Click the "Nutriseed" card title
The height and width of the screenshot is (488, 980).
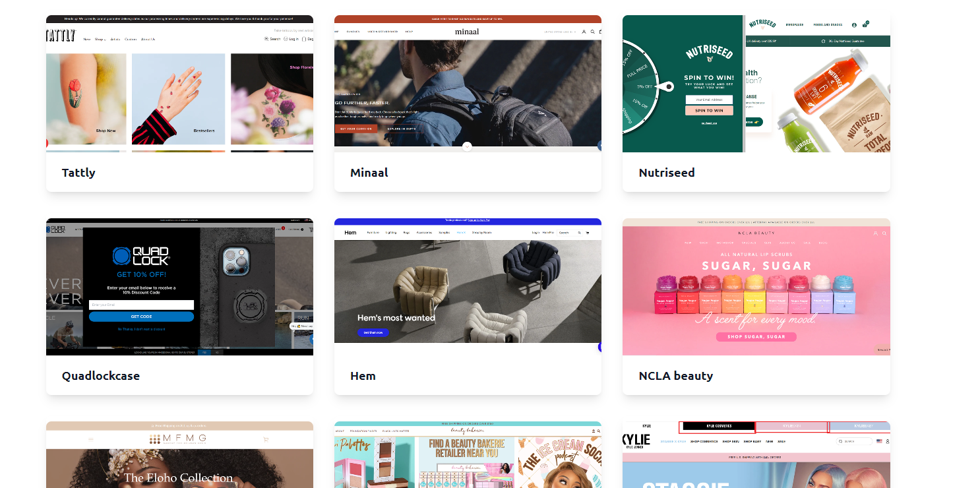coord(667,173)
